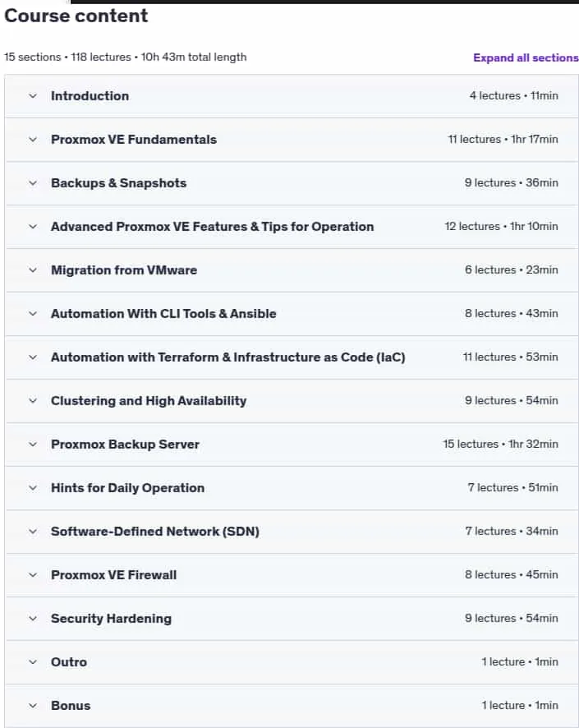
Task: Open the chevron beside Bonus section
Action: pyautogui.click(x=33, y=706)
